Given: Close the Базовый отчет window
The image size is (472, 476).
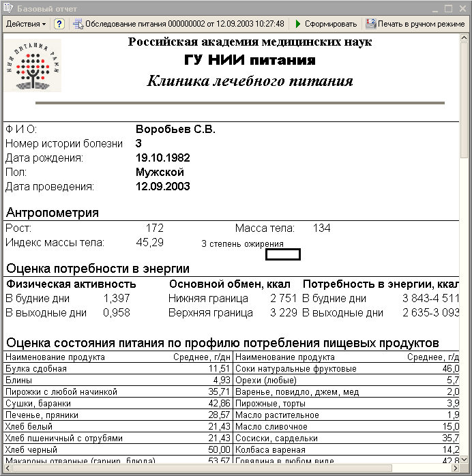Looking at the screenshot, I should [462, 8].
